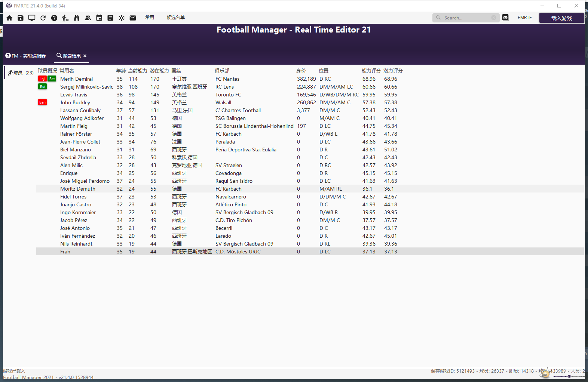Click the FMRTE button near search
The image size is (588, 382).
click(524, 18)
